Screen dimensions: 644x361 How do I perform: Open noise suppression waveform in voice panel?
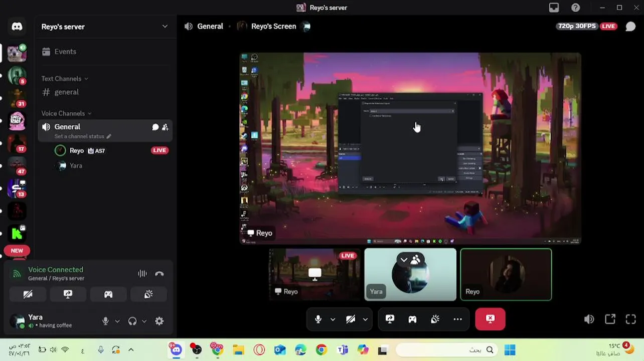click(142, 274)
